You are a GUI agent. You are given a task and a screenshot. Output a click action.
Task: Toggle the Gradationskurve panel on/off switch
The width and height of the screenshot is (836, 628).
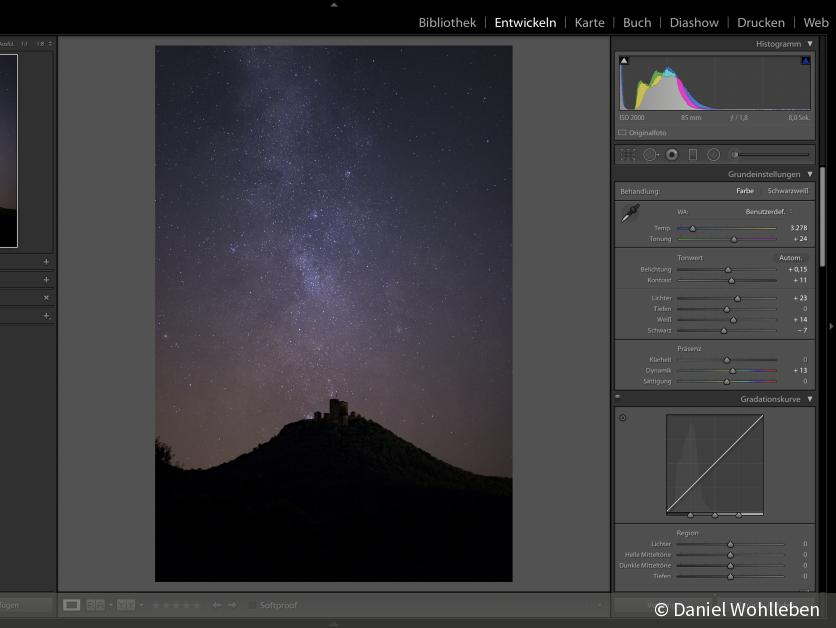(617, 397)
